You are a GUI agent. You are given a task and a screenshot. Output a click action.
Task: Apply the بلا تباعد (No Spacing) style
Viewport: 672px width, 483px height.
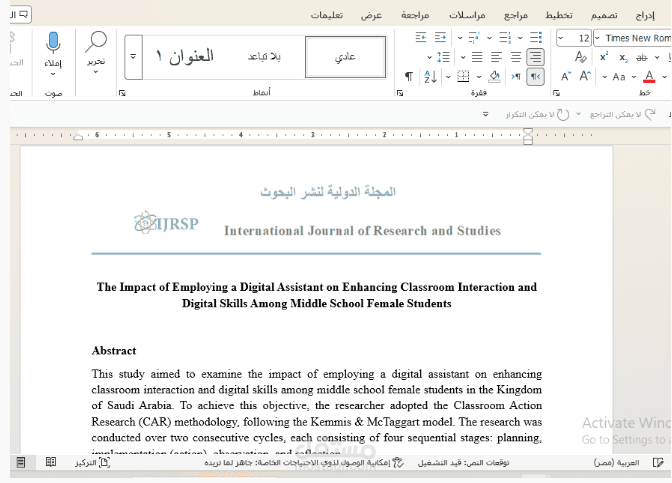coord(264,57)
